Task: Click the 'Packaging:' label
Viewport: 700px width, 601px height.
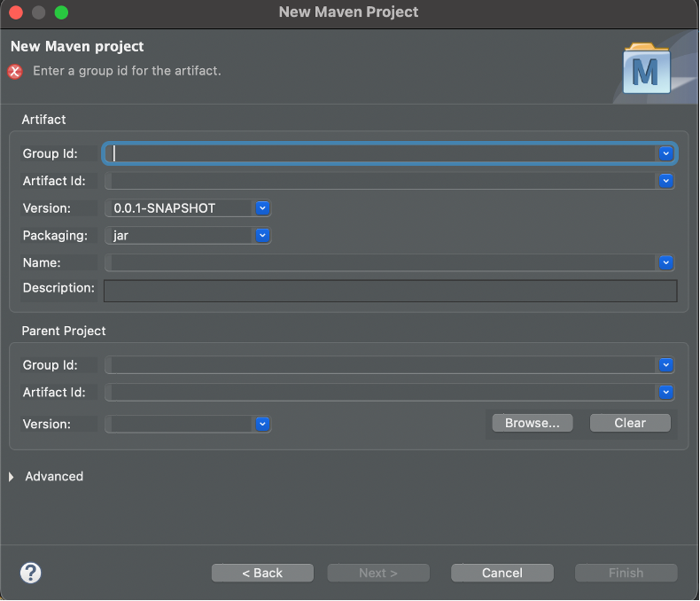Action: pyautogui.click(x=55, y=235)
